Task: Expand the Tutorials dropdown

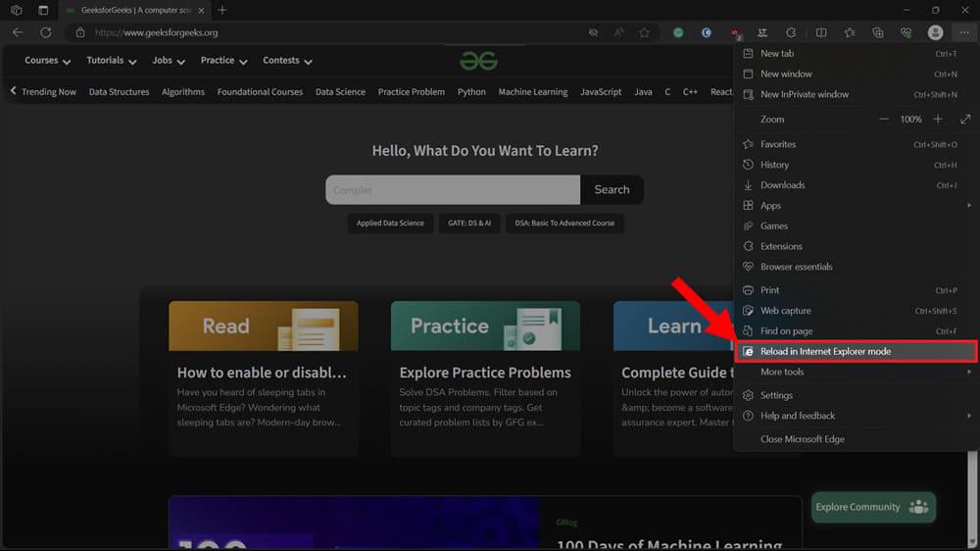Action: point(112,61)
